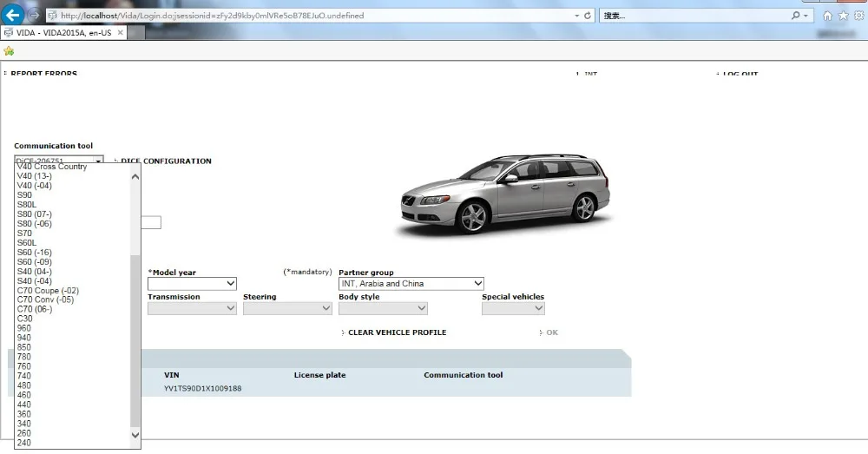The height and width of the screenshot is (454, 868).
Task: Click the model list scroll down arrow
Action: click(135, 435)
